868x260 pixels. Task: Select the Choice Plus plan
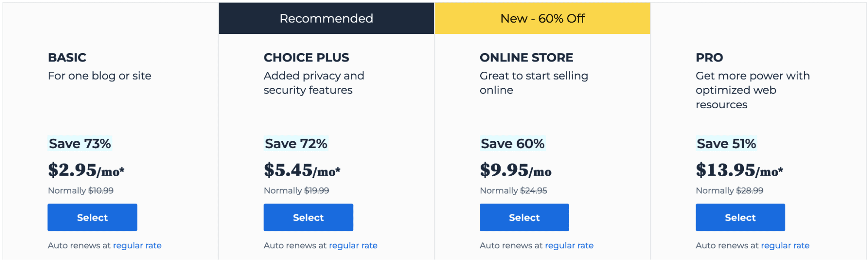click(308, 217)
